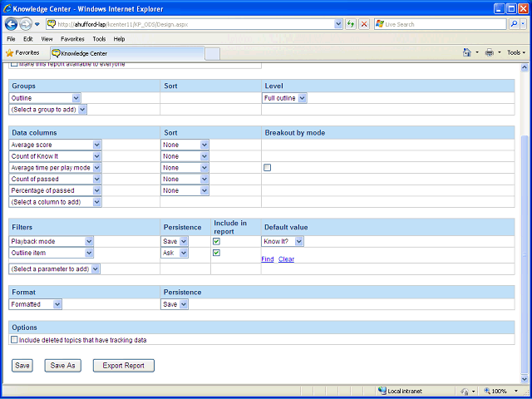
Task: Click the Export Report button
Action: coord(124,366)
